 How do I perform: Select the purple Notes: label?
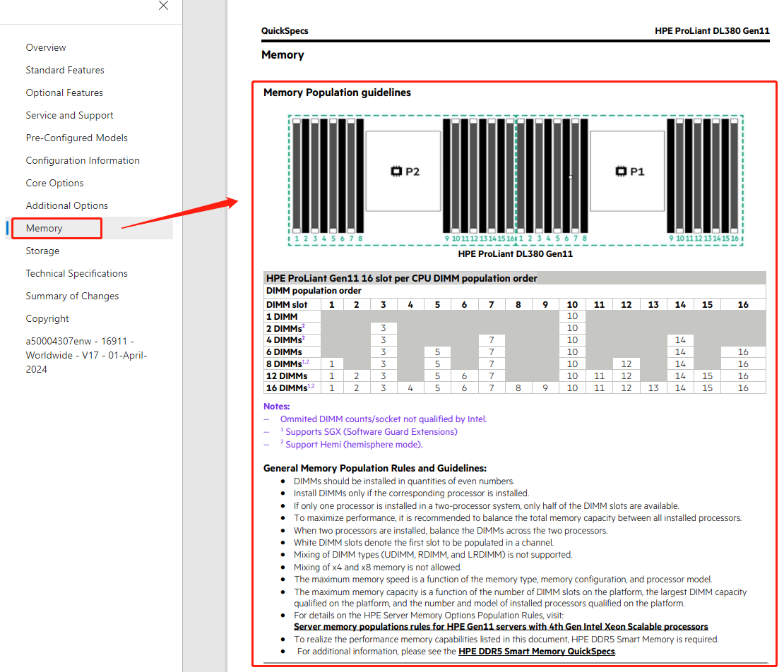(276, 407)
